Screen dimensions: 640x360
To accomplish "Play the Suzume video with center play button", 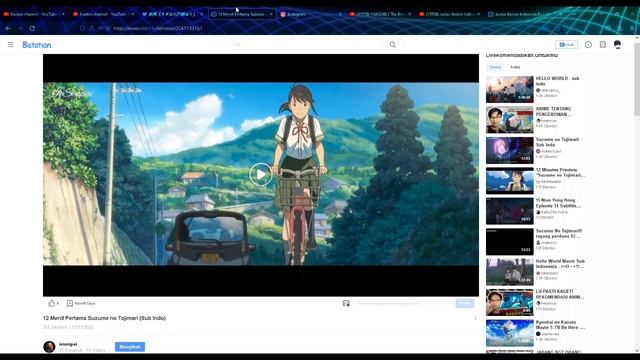I will click(x=261, y=174).
